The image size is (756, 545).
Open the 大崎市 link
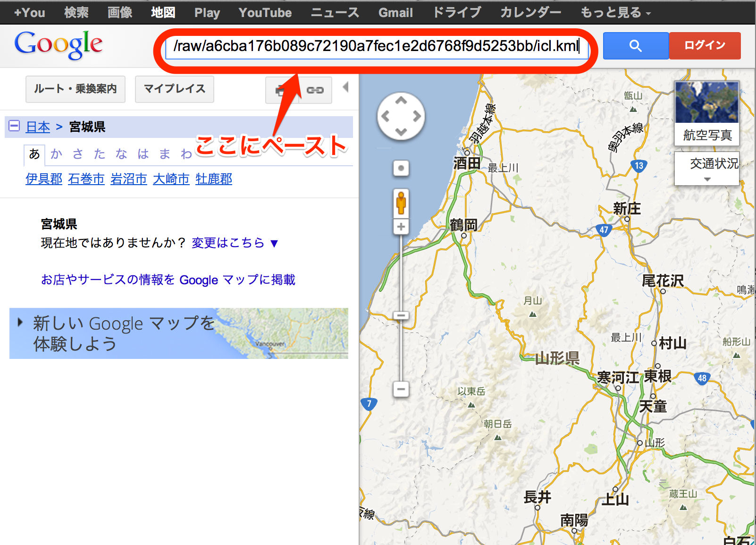[171, 179]
